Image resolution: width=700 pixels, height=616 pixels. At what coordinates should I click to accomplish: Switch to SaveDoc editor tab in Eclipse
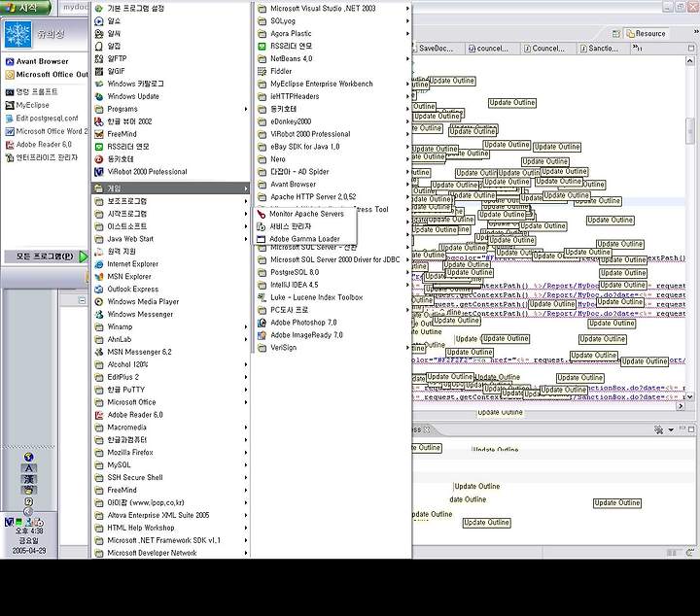435,49
